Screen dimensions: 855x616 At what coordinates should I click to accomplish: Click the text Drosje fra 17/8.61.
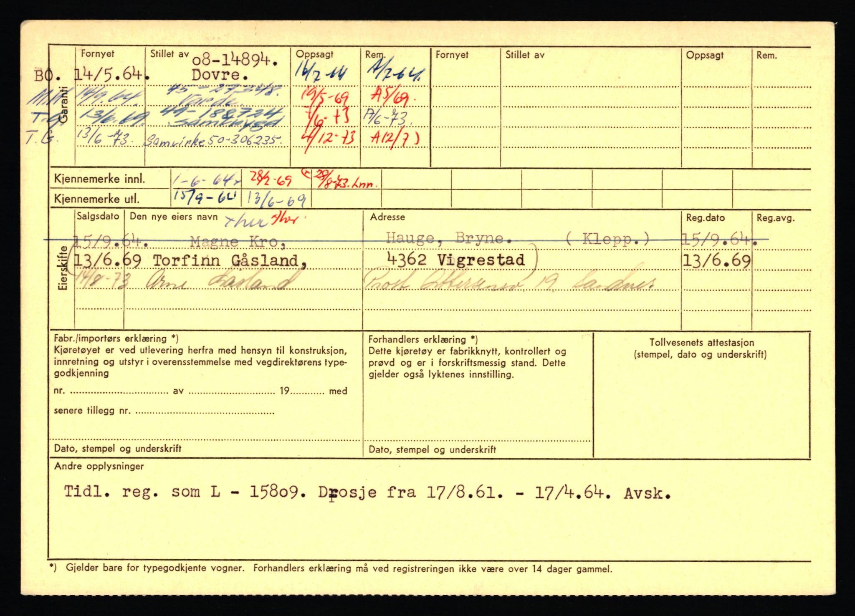click(x=410, y=493)
